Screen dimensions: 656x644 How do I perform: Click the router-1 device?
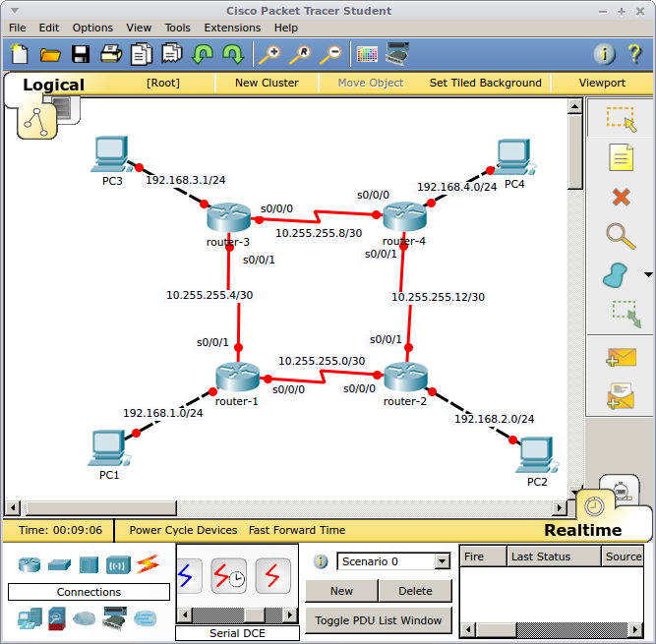(237, 377)
